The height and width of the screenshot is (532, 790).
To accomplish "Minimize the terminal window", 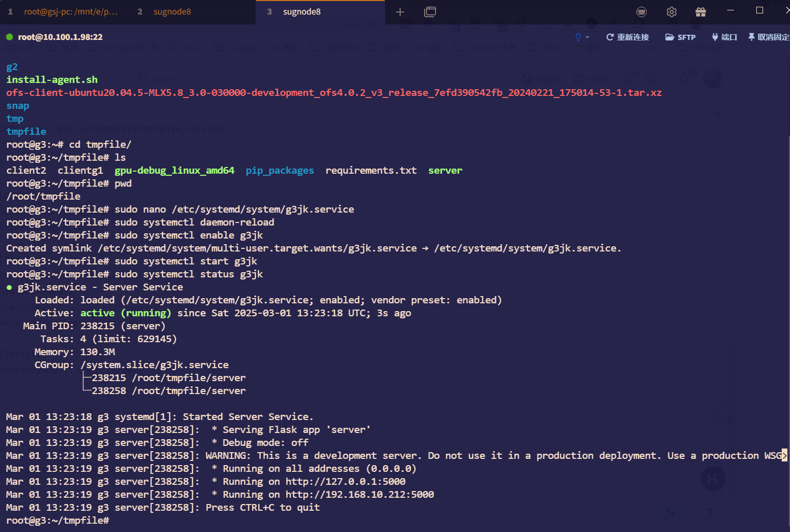I will (731, 10).
